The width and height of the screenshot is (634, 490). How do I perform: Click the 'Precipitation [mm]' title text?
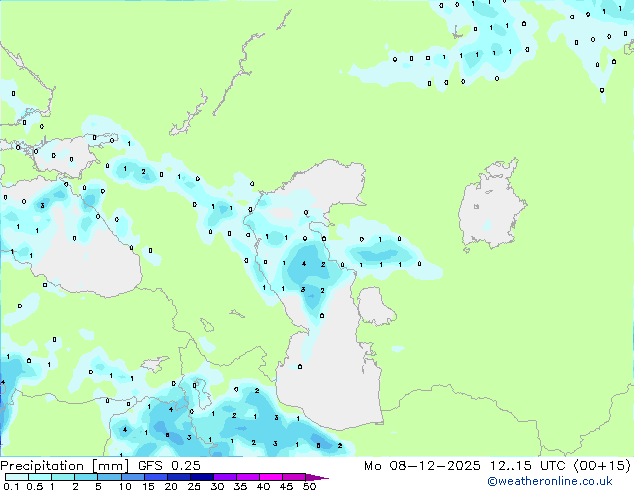coord(65,466)
